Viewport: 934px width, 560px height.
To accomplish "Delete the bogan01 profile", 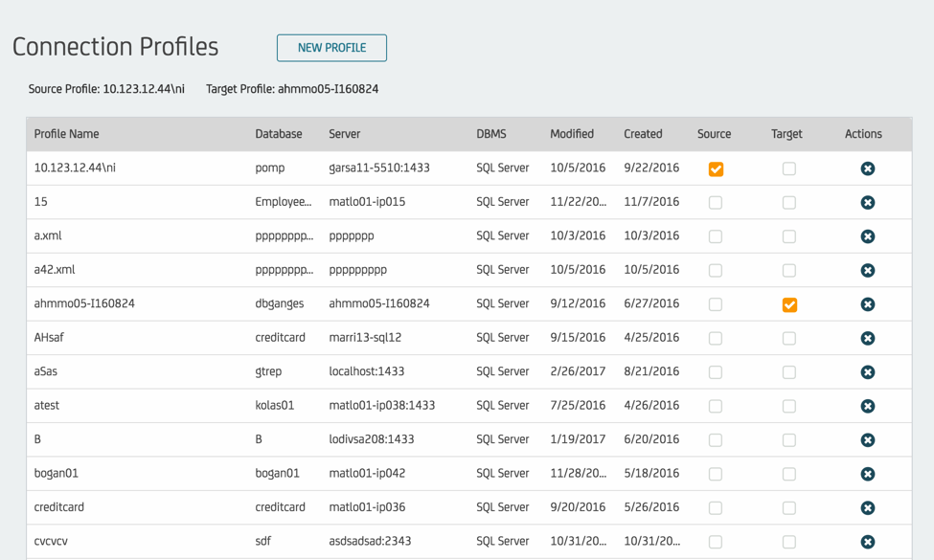I will point(867,474).
